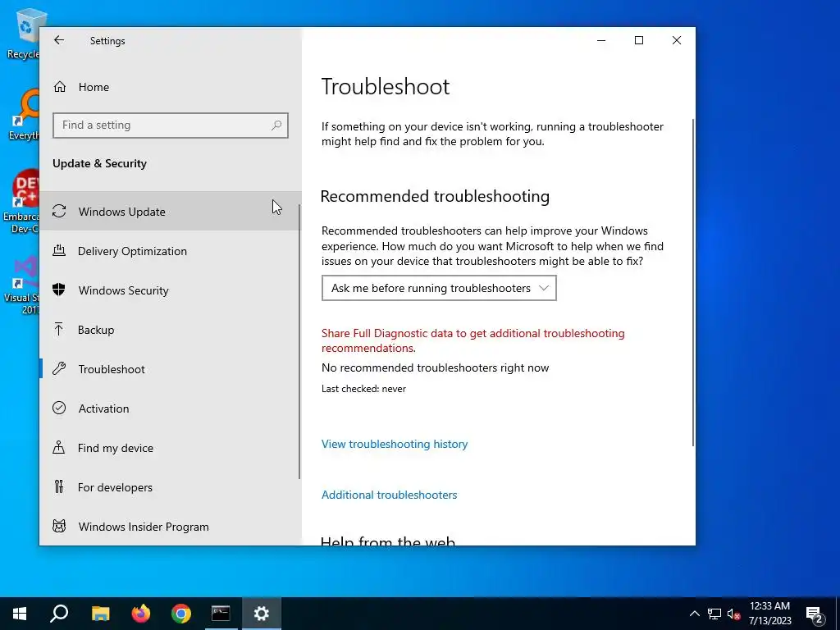Image resolution: width=840 pixels, height=630 pixels.
Task: Open taskbar Search
Action: point(59,614)
